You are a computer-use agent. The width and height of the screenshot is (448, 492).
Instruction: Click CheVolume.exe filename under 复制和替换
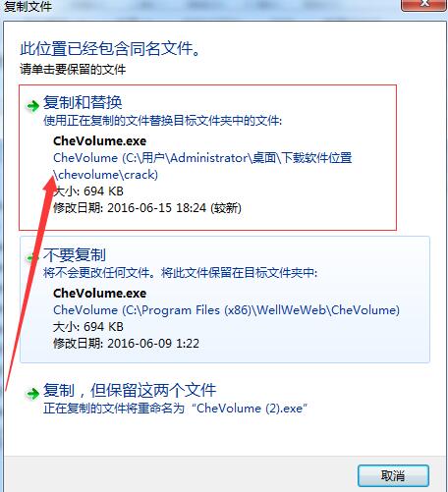coord(100,141)
